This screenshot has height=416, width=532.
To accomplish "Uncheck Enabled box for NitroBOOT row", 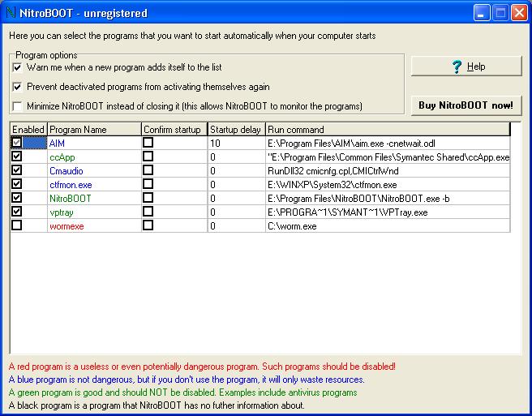I will point(16,198).
